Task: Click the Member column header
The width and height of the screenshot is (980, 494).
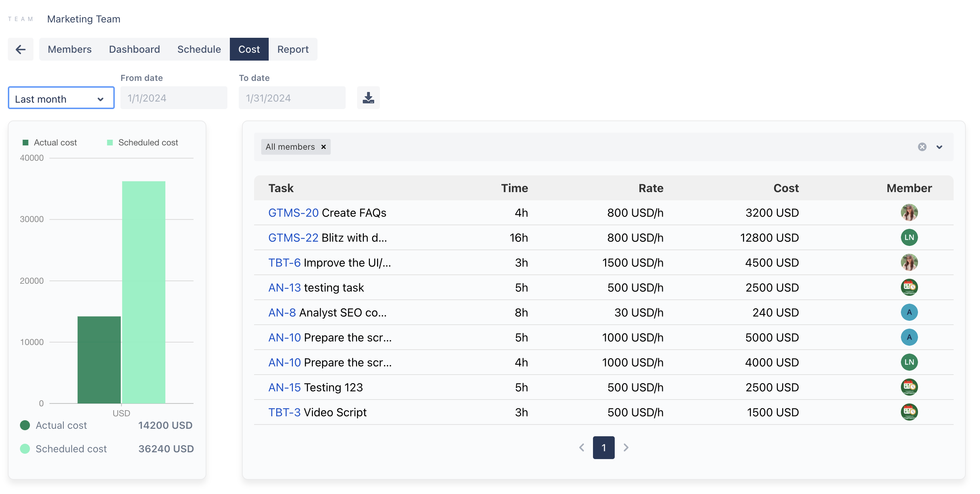Action: pos(909,188)
